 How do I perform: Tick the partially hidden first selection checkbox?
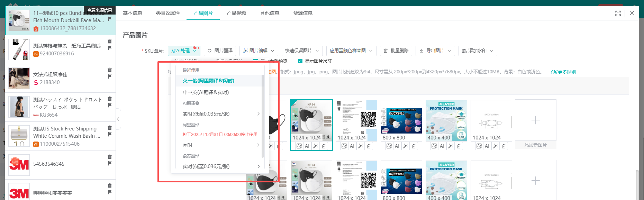[170, 61]
